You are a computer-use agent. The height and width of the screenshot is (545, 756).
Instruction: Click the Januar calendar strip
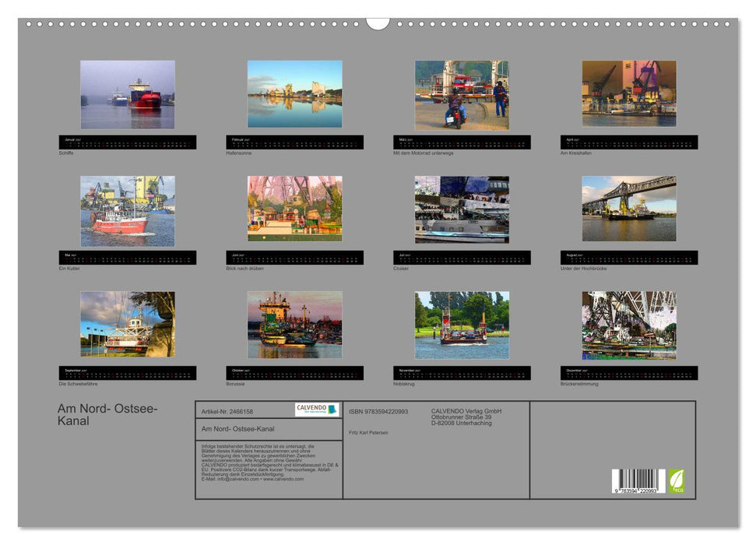pyautogui.click(x=128, y=142)
